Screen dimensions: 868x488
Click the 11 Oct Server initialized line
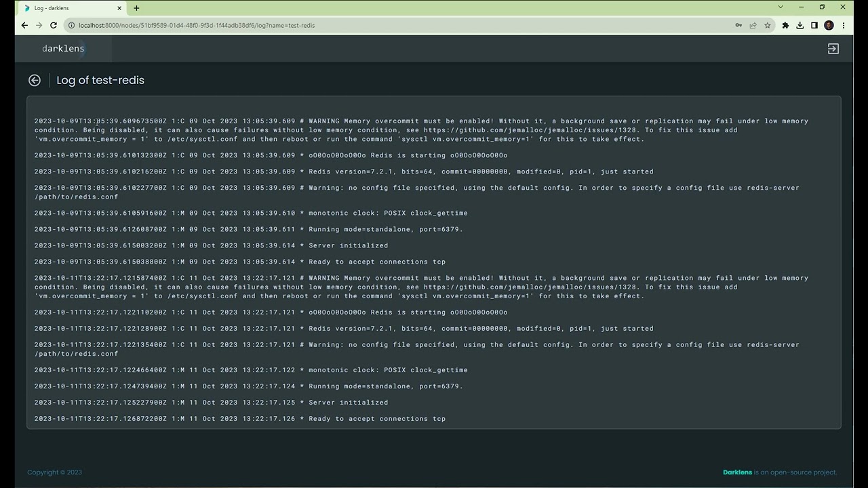212,403
